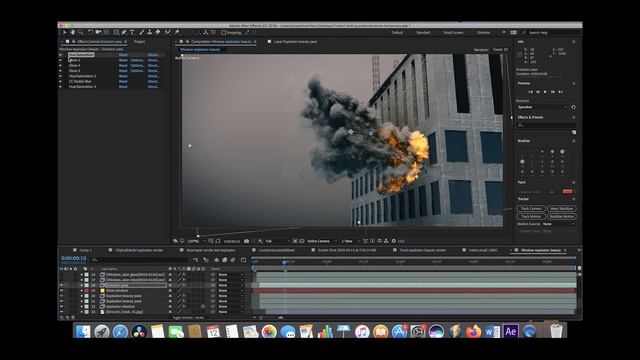Select the Rotation tool
Image resolution: width=640 pixels, height=360 pixels.
pos(90,32)
